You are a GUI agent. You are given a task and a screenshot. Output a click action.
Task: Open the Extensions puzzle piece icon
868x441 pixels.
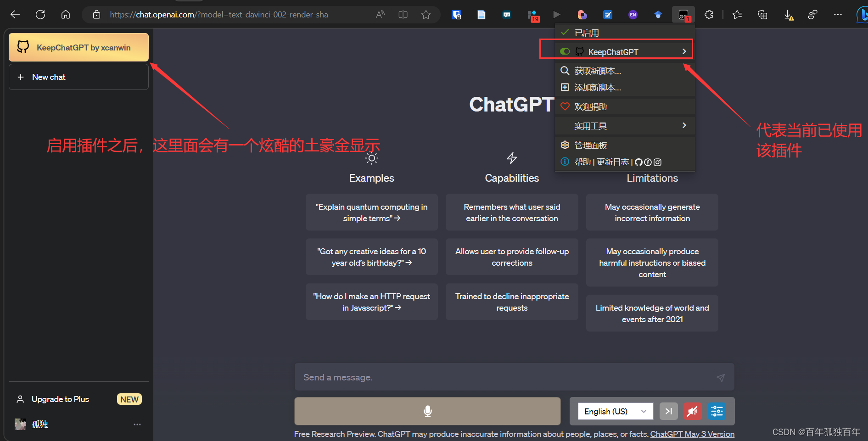[709, 15]
